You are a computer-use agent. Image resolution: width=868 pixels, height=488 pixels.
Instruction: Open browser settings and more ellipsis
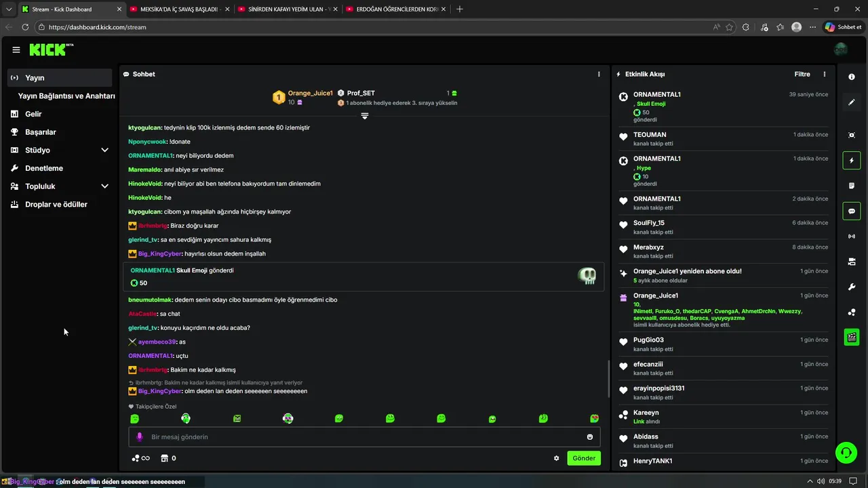tap(812, 27)
